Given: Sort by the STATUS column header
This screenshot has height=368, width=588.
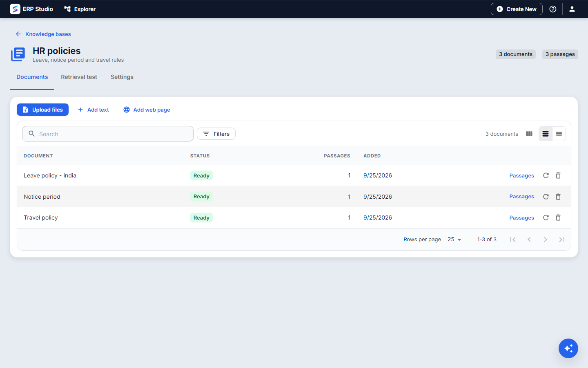Looking at the screenshot, I should click(200, 156).
